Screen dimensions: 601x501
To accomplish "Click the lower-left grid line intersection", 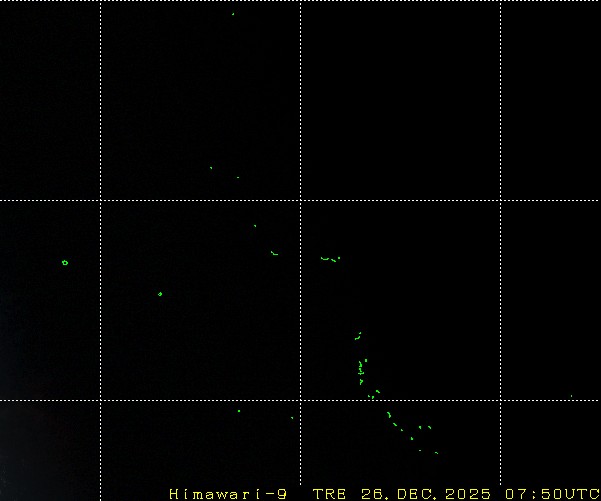I will [x=100, y=400].
